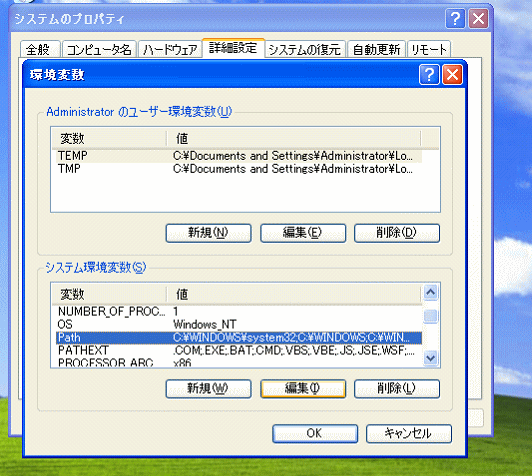The height and width of the screenshot is (476, 532).
Task: Click 編集(E) for user variables
Action: (303, 233)
